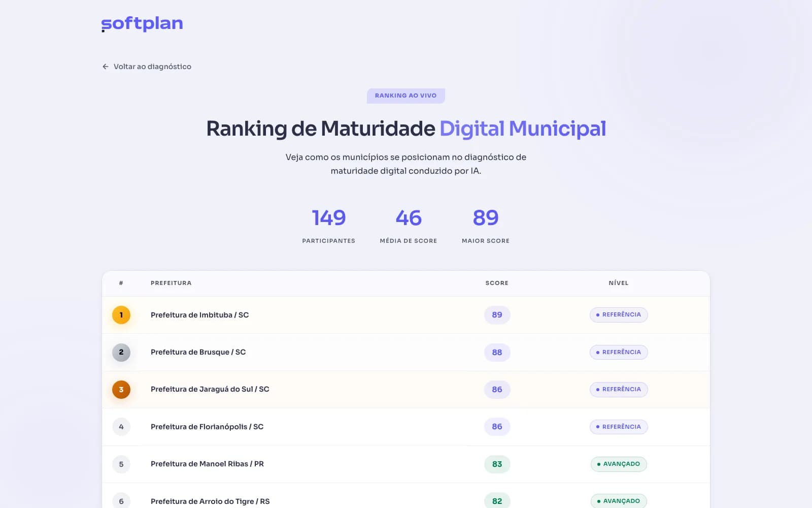812x508 pixels.
Task: Click REFERÊNCIA badge for Jaraguá do Sul
Action: [619, 389]
